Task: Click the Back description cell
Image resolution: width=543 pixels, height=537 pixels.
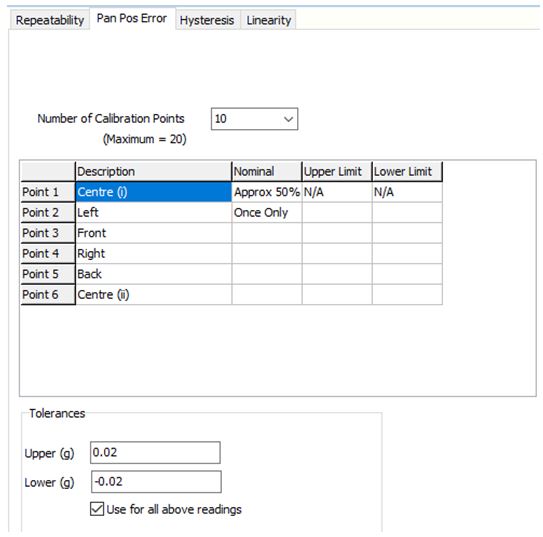Action: click(x=153, y=274)
